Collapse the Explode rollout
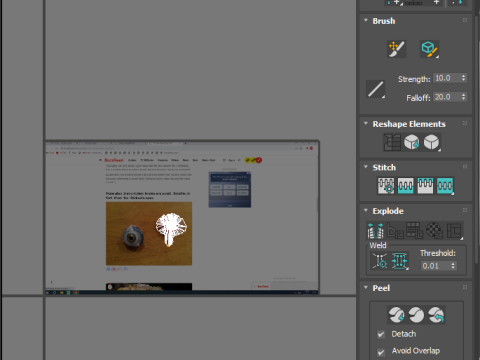This screenshot has height=360, width=480. pyautogui.click(x=366, y=210)
